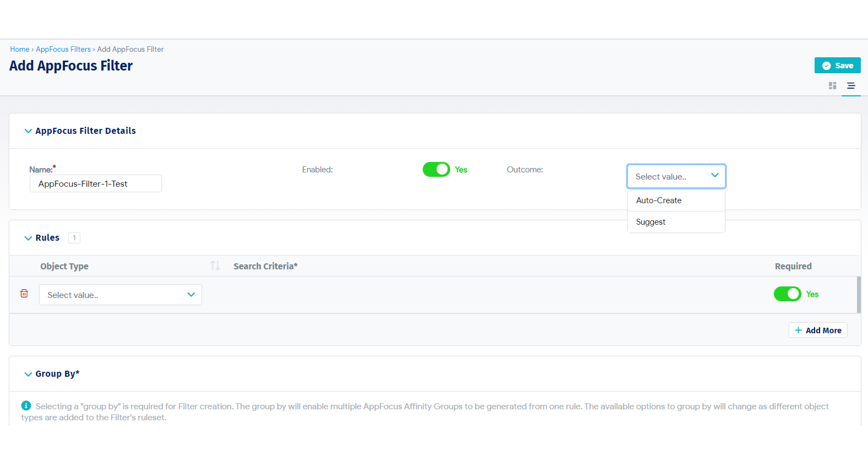This screenshot has height=466, width=868.
Task: Collapse the Rules section
Action: click(x=28, y=238)
